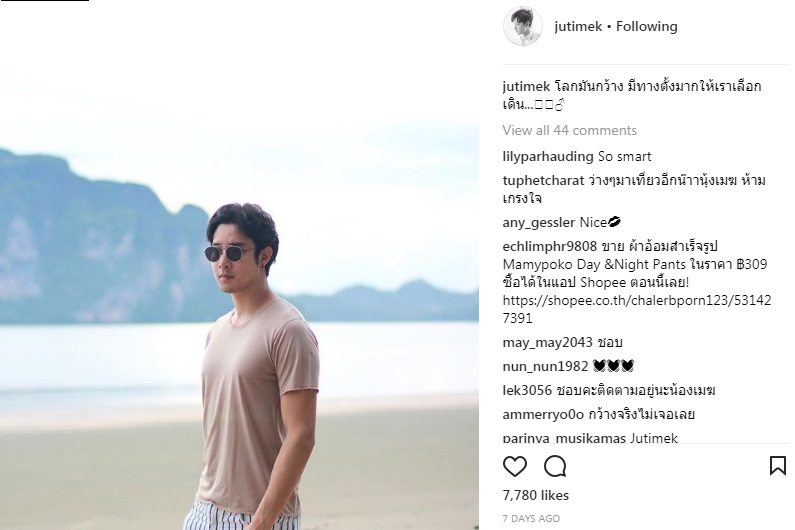Open jutimek profile picture avatar
Viewport: 795px width, 530px height.
pos(523,26)
